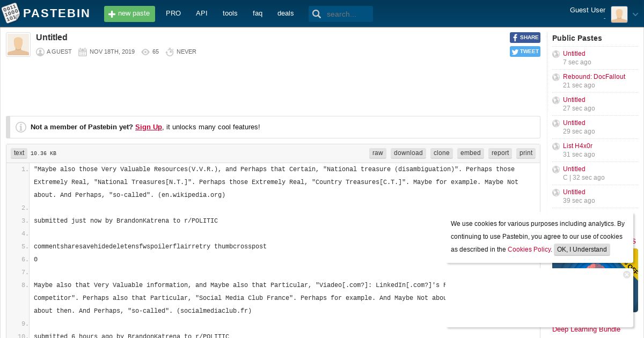Open the API menu item
Image resolution: width=644 pixels, height=338 pixels.
click(202, 13)
